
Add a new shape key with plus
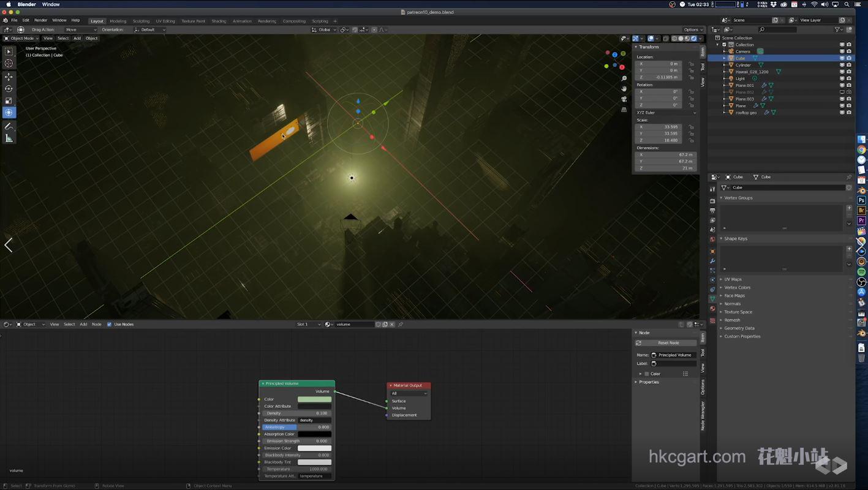click(x=849, y=249)
